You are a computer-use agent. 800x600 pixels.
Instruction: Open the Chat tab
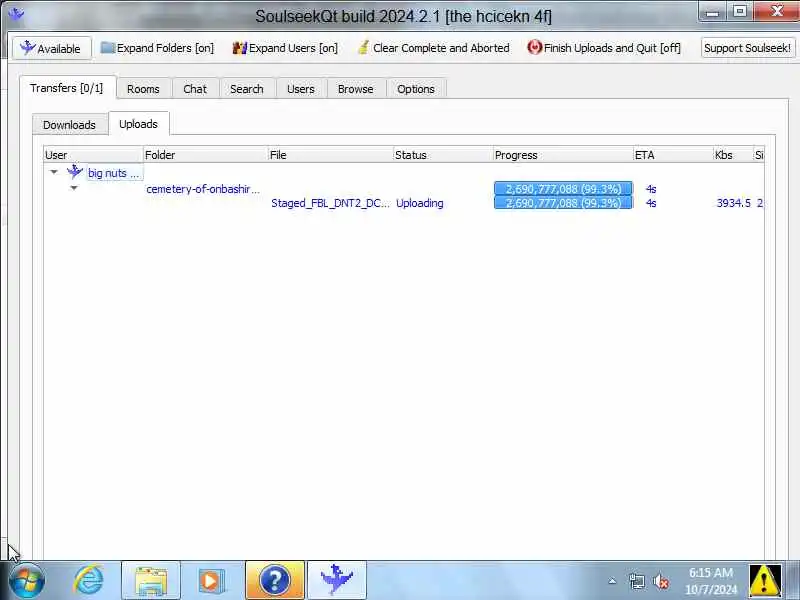pyautogui.click(x=195, y=89)
